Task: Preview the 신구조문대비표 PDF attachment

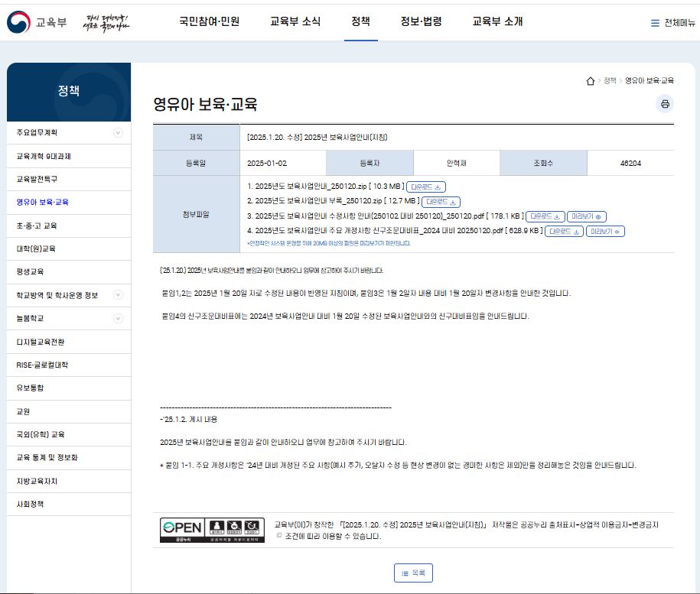Action: [x=605, y=231]
